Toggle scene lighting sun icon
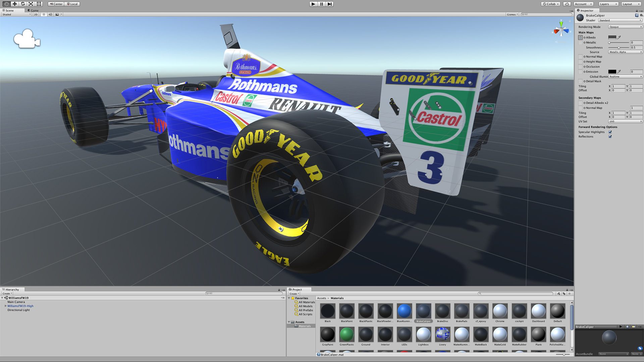644x362 pixels. tap(44, 14)
